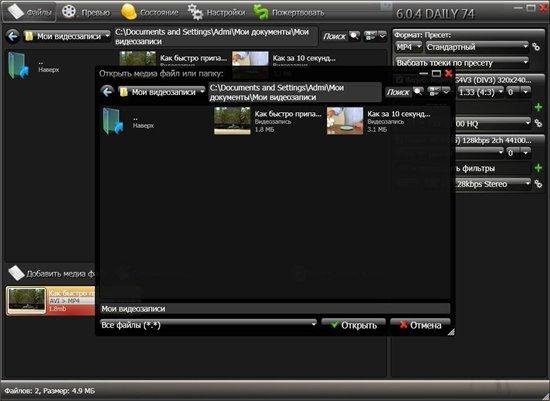Open the Файлы tab in the main window
Screen dimensions: 550x401
[29, 12]
